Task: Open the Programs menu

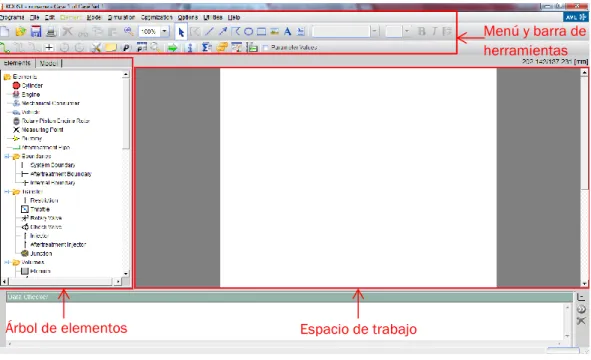Action: (x=12, y=17)
